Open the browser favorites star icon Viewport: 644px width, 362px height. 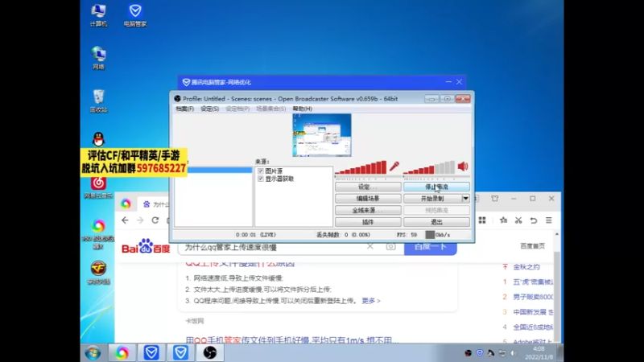504,220
